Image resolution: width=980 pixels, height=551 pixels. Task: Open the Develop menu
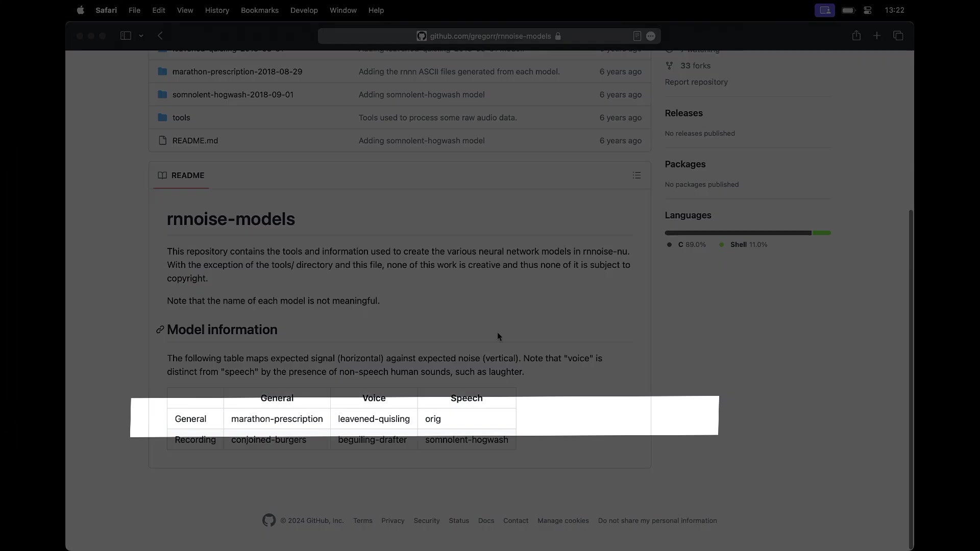coord(304,10)
